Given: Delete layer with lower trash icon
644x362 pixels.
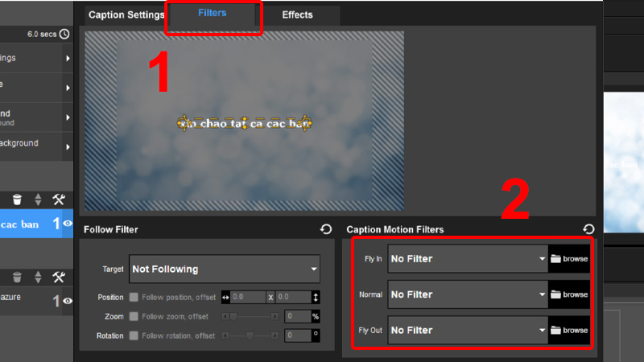Looking at the screenshot, I should tap(17, 277).
